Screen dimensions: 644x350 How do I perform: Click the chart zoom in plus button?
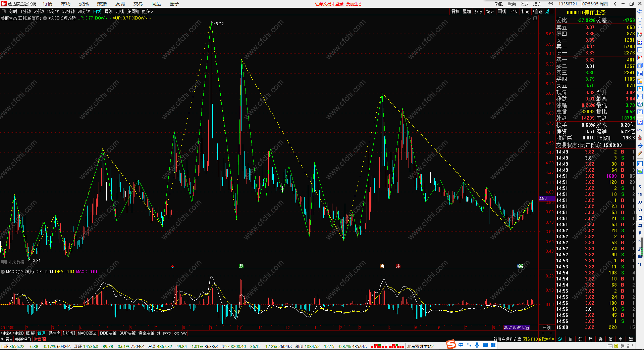pos(543,333)
